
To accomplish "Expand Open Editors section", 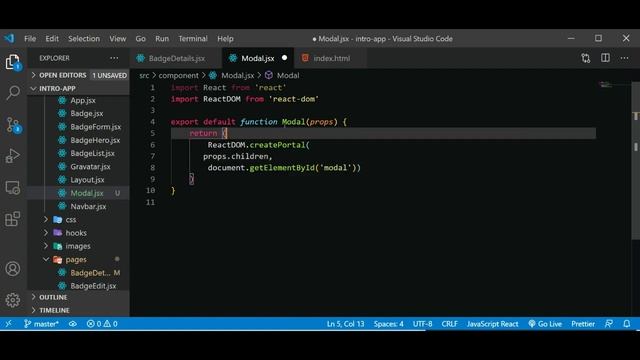I will tap(79, 75).
